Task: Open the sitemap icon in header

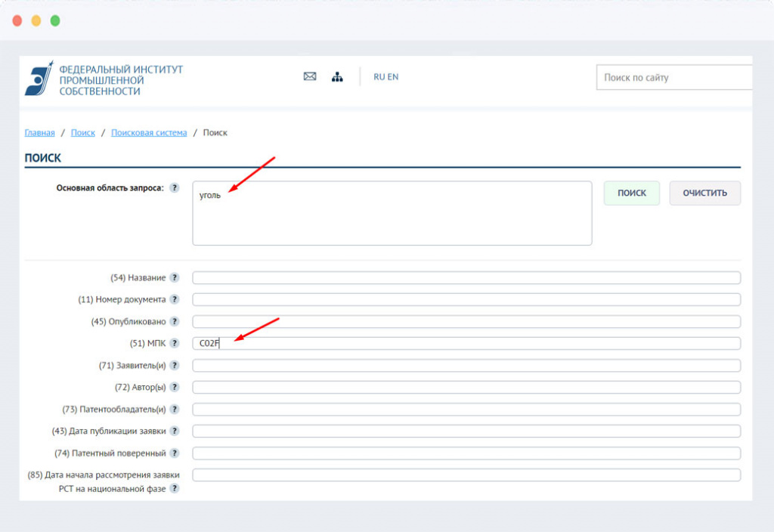Action: click(x=337, y=77)
